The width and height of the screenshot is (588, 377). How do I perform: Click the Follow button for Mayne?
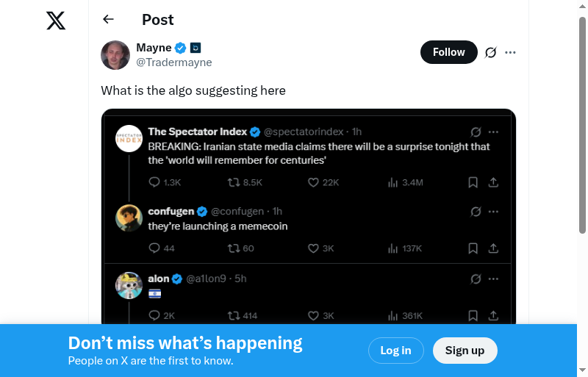click(x=448, y=52)
